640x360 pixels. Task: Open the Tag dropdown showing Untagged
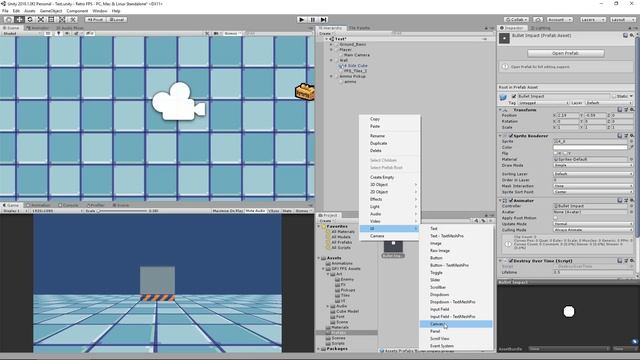click(543, 103)
